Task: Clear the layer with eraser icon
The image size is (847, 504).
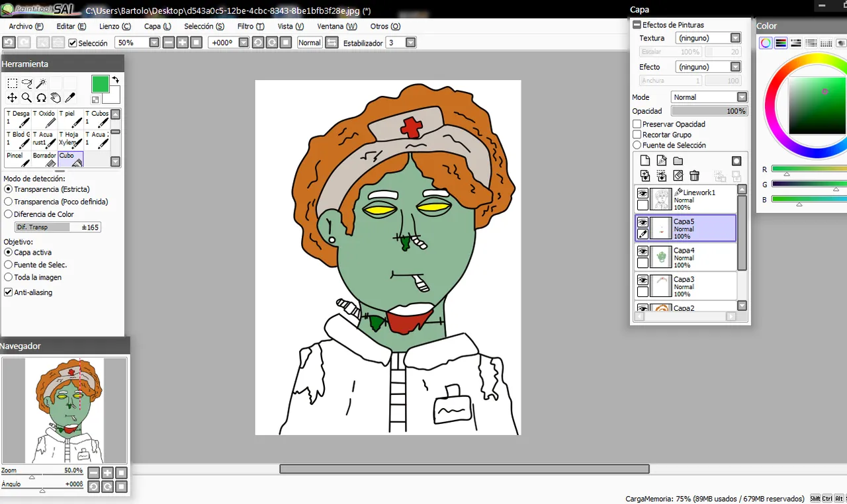Action: [678, 175]
